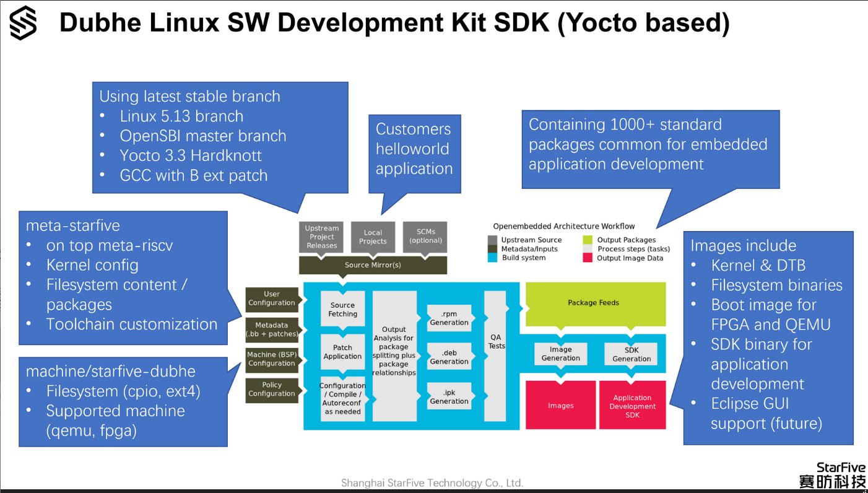The width and height of the screenshot is (868, 493).
Task: Click the 'Linux 5.13 branch' bullet
Action: point(181,116)
